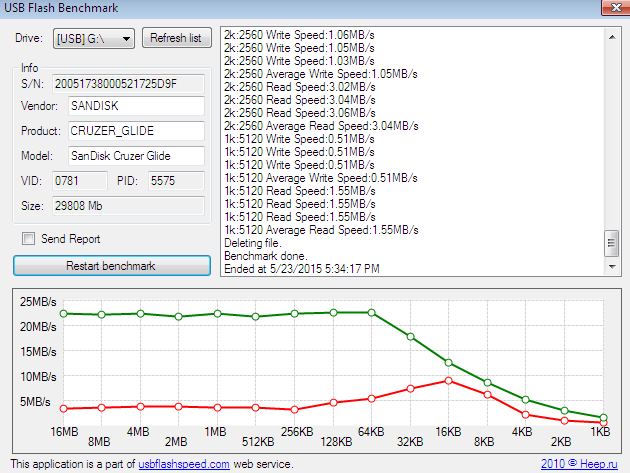Click the green read point at 64KB
Image resolution: width=630 pixels, height=473 pixels.
point(372,313)
